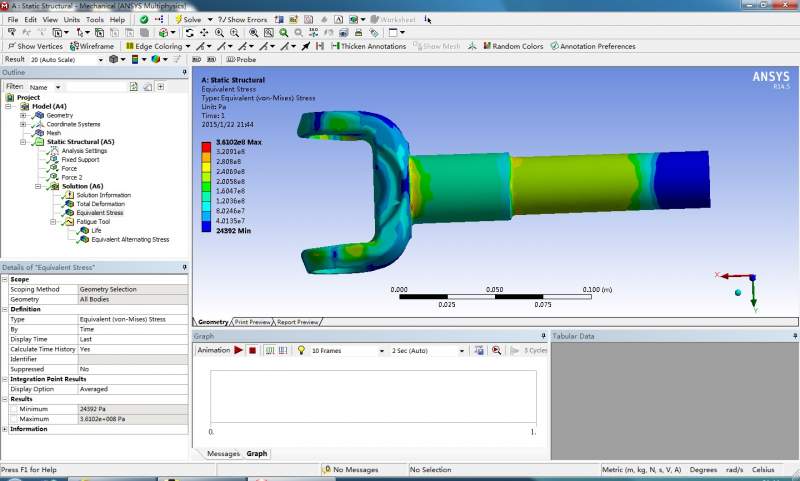This screenshot has height=481, width=800.
Task: Select the Zoom tool icon
Action: pyautogui.click(x=219, y=33)
